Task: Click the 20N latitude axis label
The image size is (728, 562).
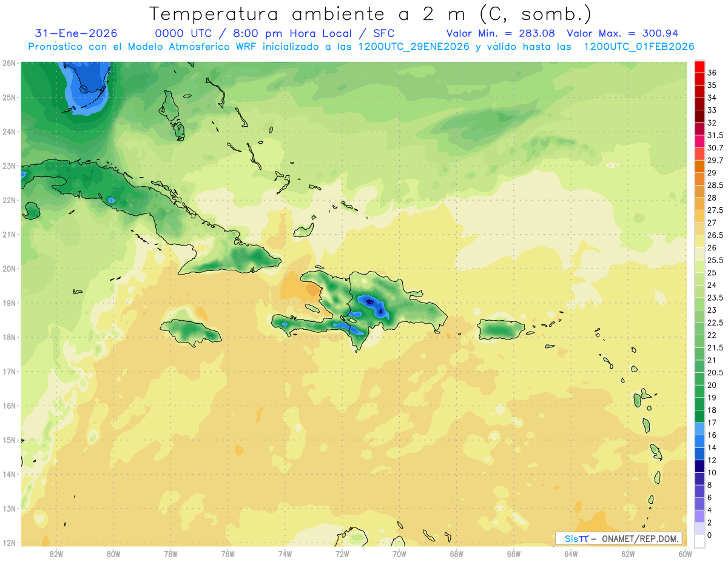Action: (x=8, y=269)
